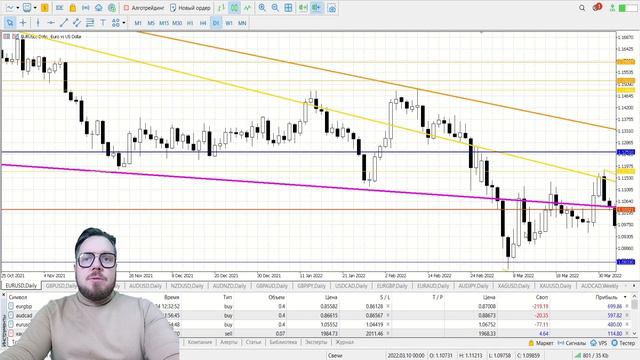The width and height of the screenshot is (640, 360).
Task: Select the vertical line drawing tool
Action: pyautogui.click(x=38, y=23)
